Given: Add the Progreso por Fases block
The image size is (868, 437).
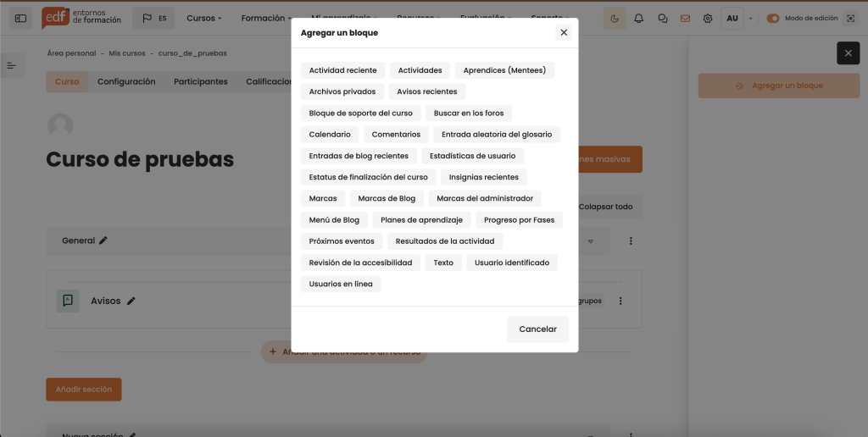Looking at the screenshot, I should click(520, 219).
